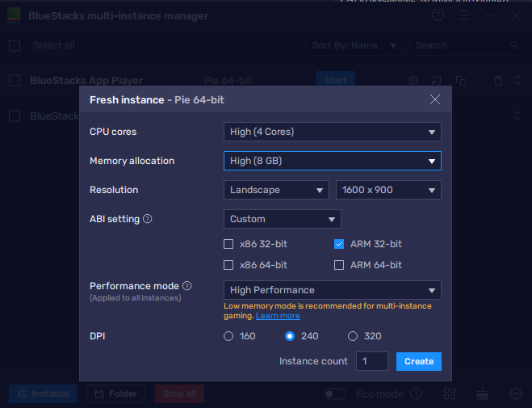Open settings gear for BlueStacks App Player

coord(413,81)
